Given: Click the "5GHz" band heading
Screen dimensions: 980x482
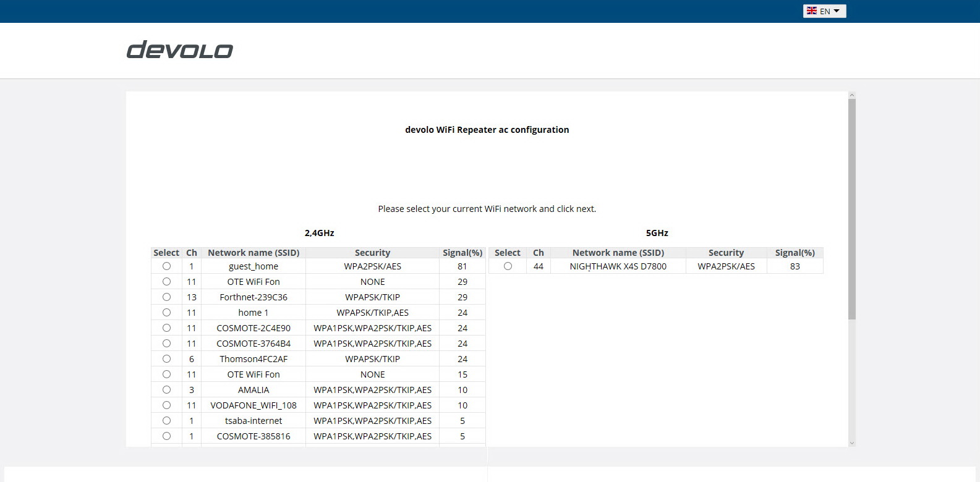Looking at the screenshot, I should click(657, 233).
